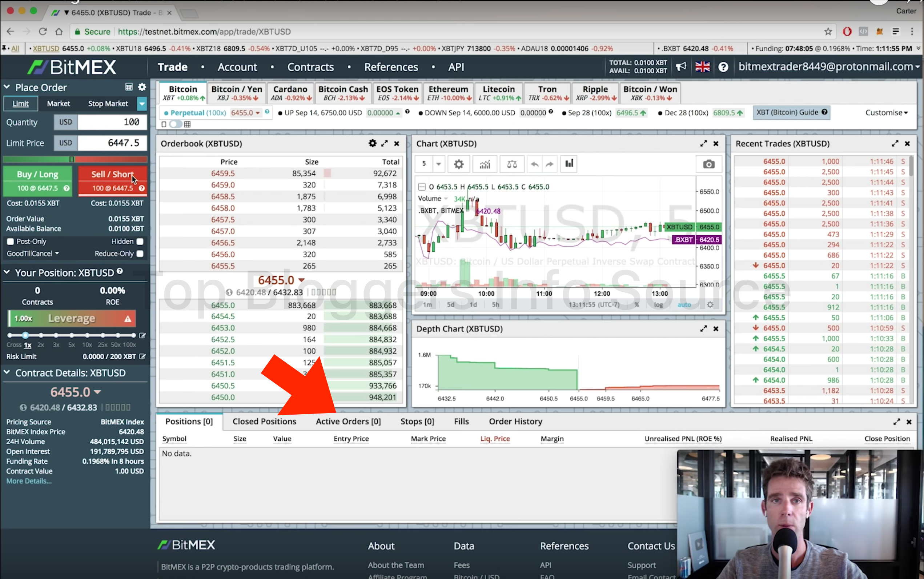The width and height of the screenshot is (924, 579).
Task: Open the order calculator icon
Action: 129,87
